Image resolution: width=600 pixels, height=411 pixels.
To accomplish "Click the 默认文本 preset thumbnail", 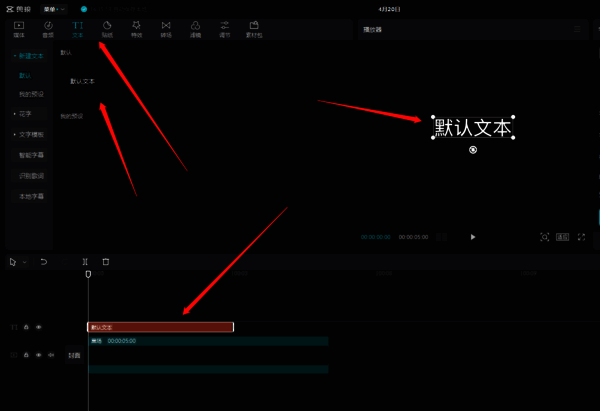I will coord(82,82).
